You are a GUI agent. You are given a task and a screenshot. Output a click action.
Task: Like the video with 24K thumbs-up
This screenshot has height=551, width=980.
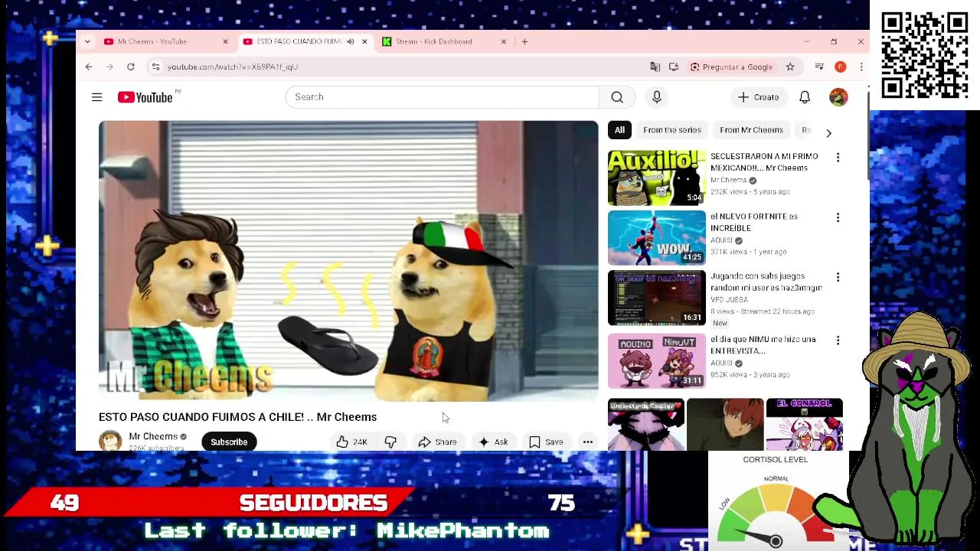tap(351, 442)
